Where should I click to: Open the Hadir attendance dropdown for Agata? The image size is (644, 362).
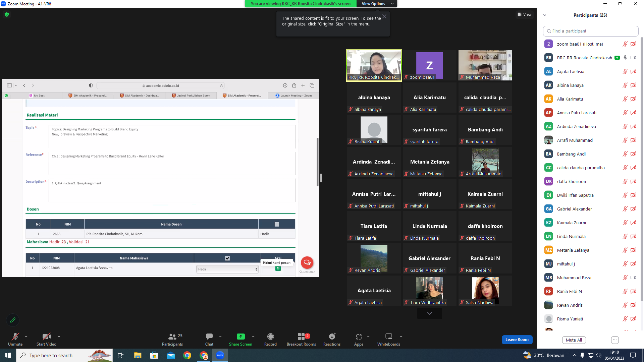point(227,269)
